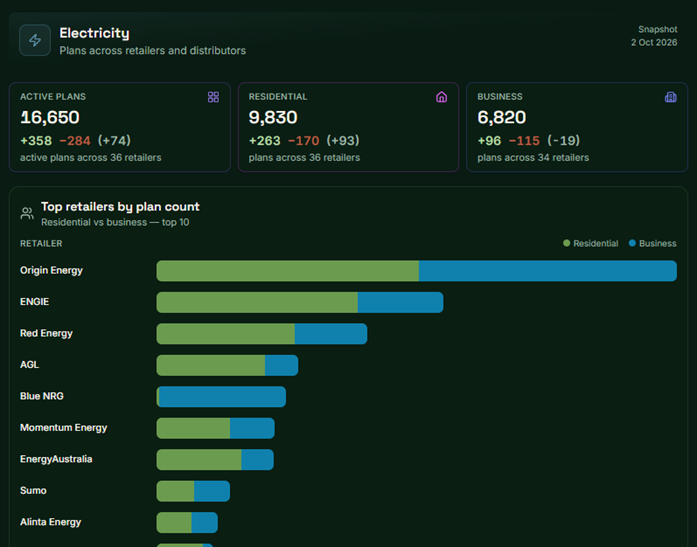Click the people icon beside Top retailers heading
The image size is (697, 547).
tap(27, 213)
